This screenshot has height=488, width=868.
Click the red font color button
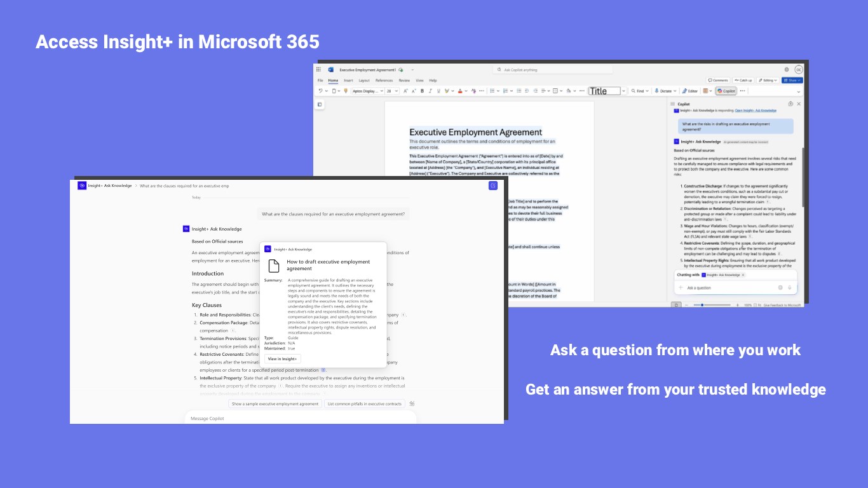(x=460, y=91)
